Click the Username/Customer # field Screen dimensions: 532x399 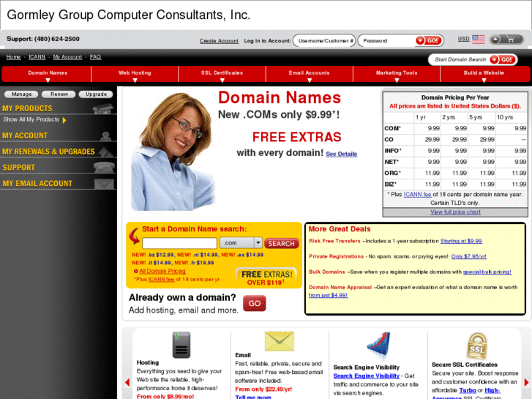coord(324,41)
